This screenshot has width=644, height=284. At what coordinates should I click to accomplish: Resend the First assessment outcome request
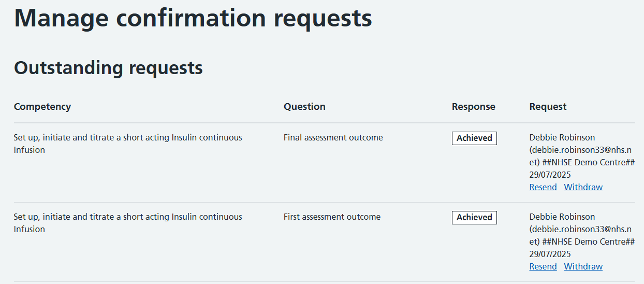543,266
